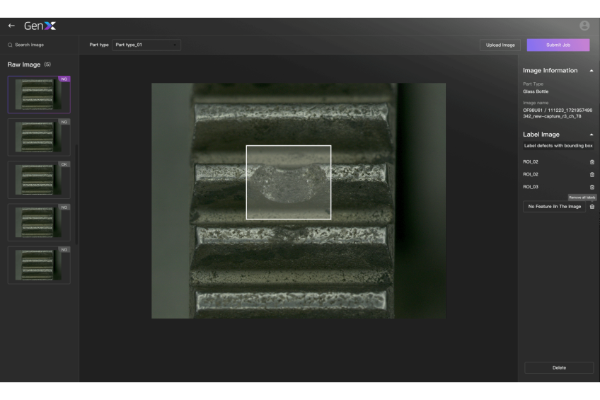The width and height of the screenshot is (600, 400).
Task: Open the user profile avatar
Action: point(584,25)
